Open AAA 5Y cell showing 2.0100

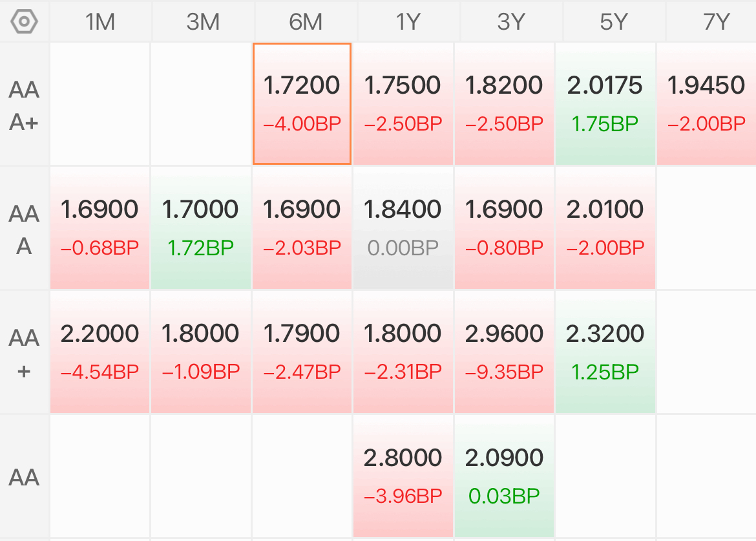tap(605, 228)
